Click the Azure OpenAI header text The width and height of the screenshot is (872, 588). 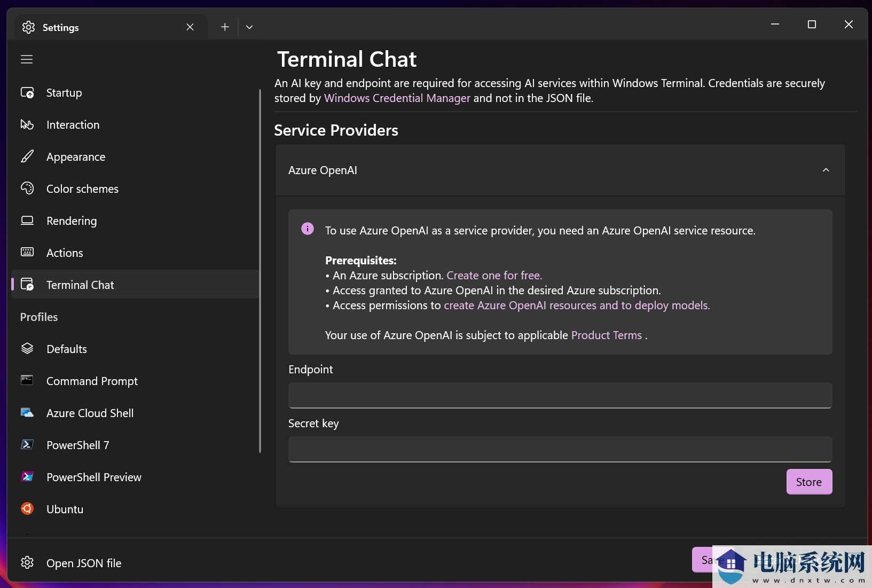[323, 170]
